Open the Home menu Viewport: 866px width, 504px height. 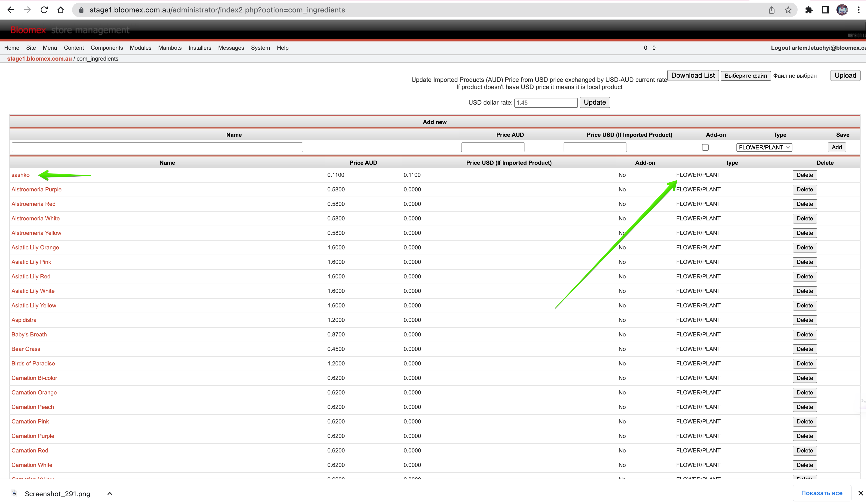(12, 48)
